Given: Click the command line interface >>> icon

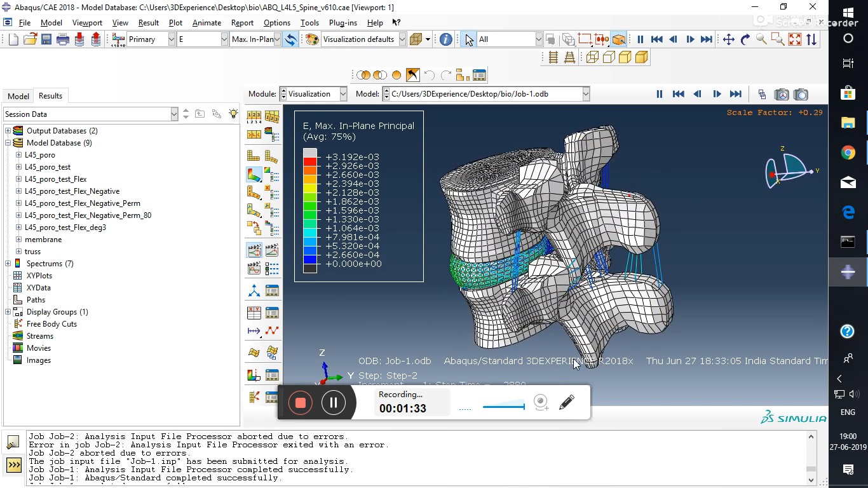Looking at the screenshot, I should tap(14, 465).
